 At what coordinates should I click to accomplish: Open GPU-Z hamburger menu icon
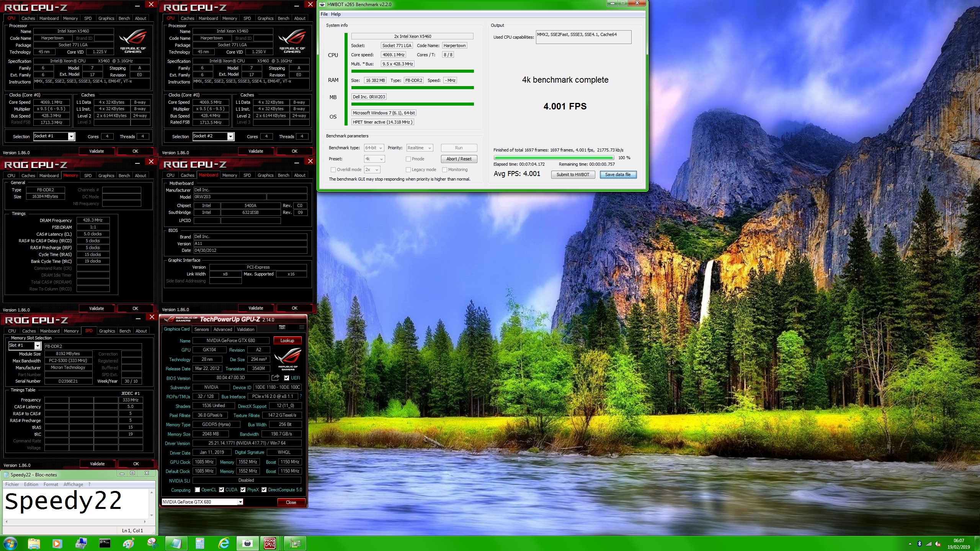[302, 327]
